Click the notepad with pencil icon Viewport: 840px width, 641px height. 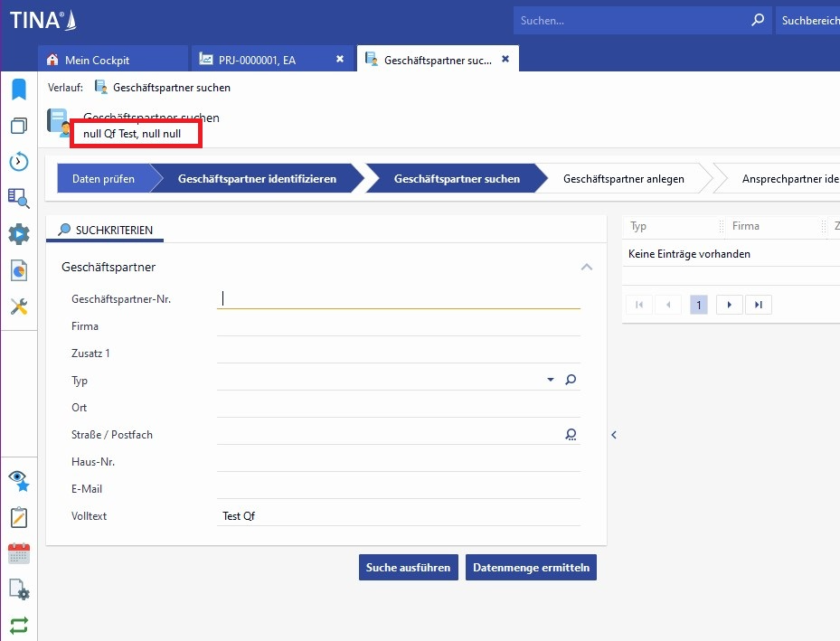click(x=18, y=517)
